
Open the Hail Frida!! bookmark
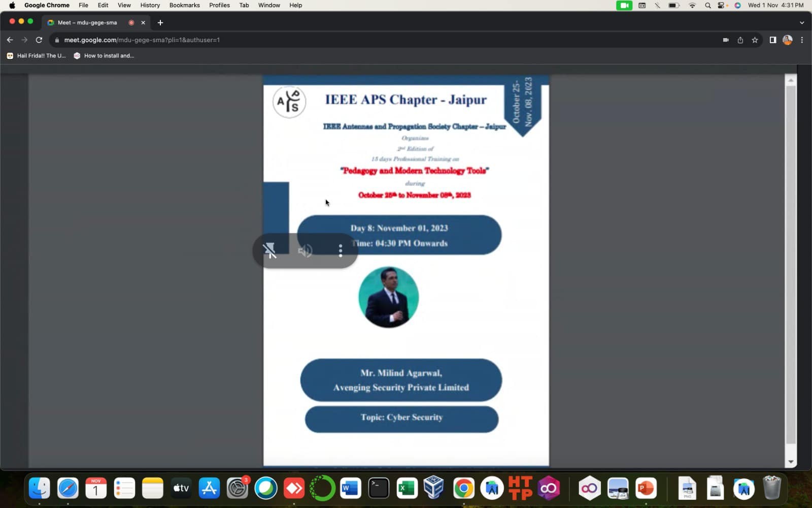point(37,56)
